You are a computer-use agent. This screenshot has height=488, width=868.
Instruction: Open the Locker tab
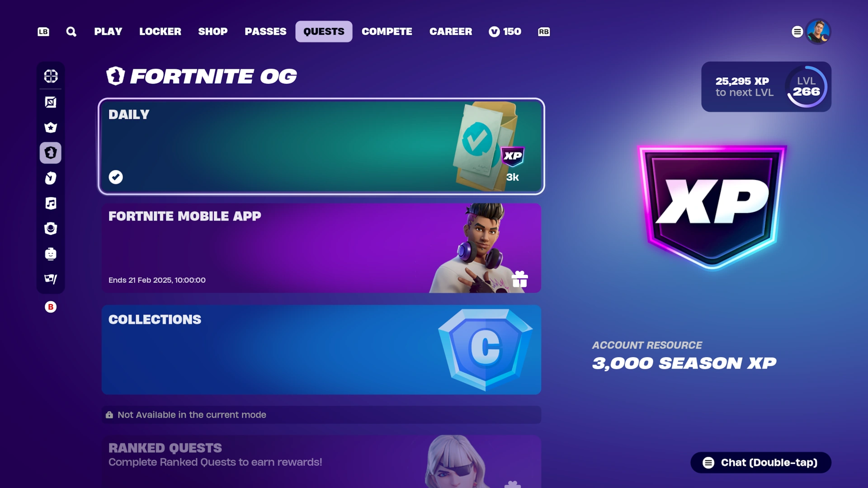tap(160, 32)
